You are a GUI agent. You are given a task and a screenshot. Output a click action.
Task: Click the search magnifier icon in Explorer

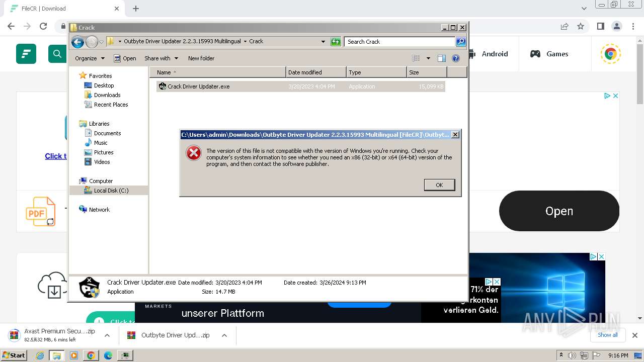click(x=461, y=42)
